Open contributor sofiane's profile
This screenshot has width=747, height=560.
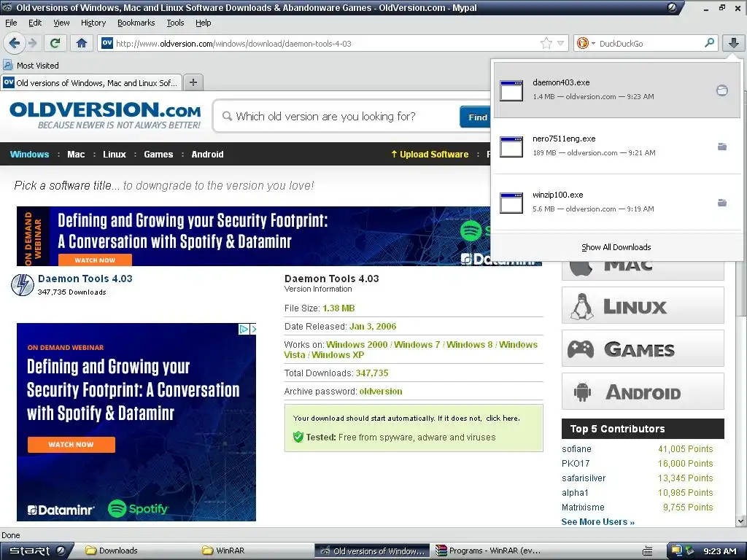pyautogui.click(x=576, y=449)
